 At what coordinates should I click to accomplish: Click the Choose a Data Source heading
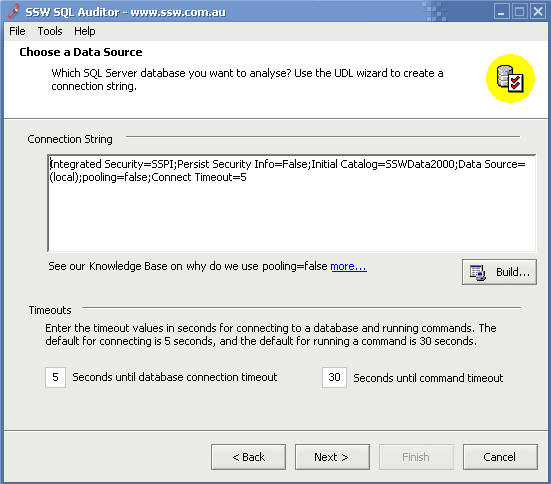click(81, 52)
